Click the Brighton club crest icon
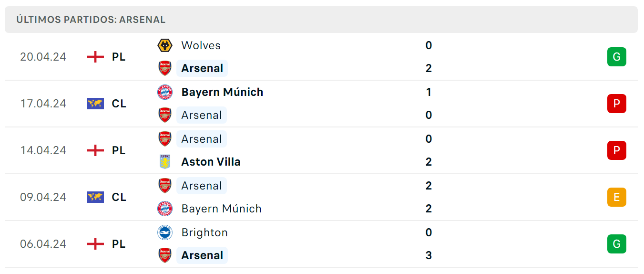Image resolution: width=644 pixels, height=274 pixels. coord(165,232)
